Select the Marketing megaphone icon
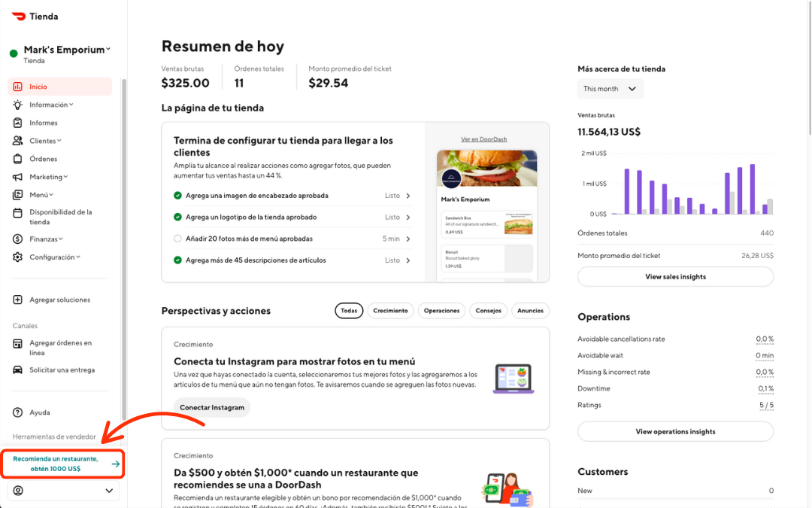 pos(17,176)
